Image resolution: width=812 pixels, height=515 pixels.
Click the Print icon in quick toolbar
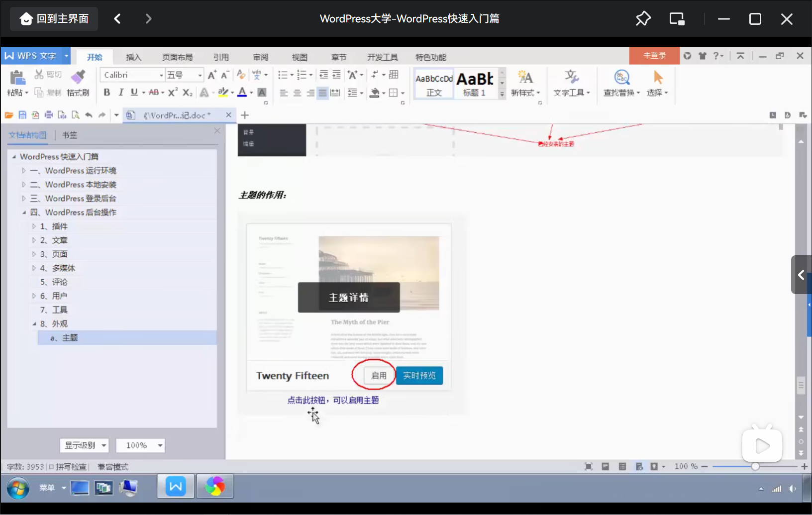49,115
